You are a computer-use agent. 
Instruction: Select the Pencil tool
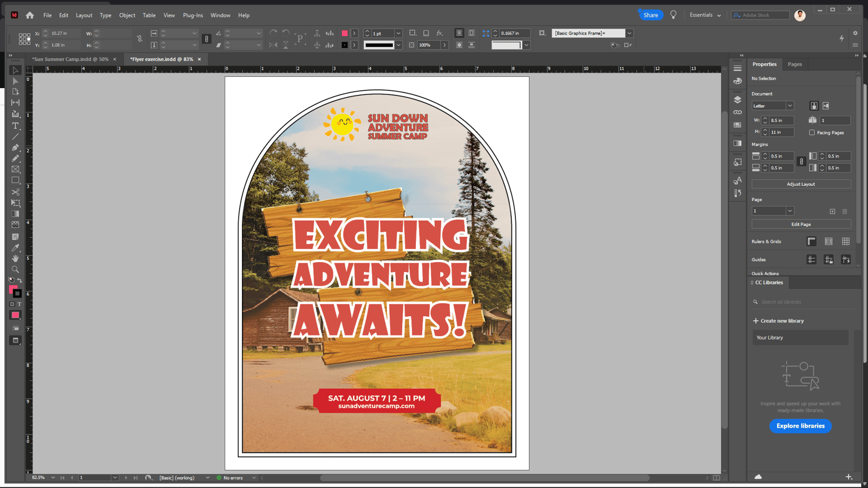pyautogui.click(x=15, y=159)
